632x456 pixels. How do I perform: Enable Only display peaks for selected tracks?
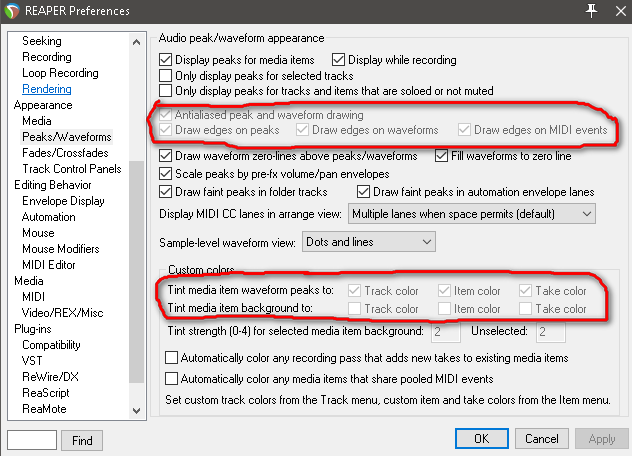point(166,76)
